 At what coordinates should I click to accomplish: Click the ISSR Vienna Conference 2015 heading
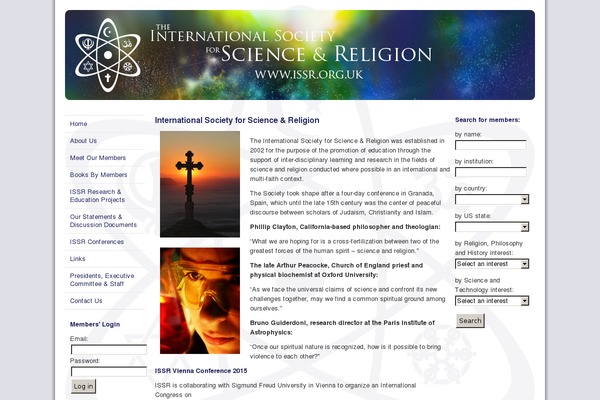[x=201, y=371]
